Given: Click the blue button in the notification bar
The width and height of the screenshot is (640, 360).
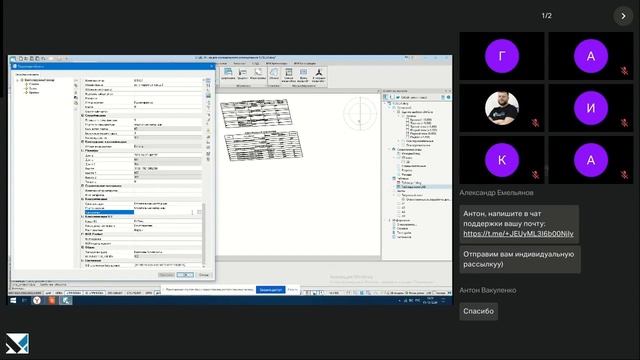Looking at the screenshot, I should [x=270, y=289].
